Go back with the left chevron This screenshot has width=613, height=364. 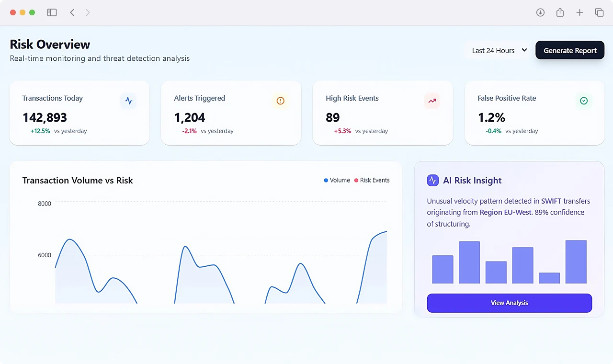click(72, 12)
